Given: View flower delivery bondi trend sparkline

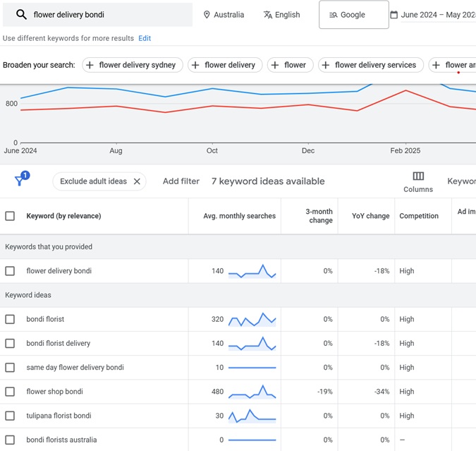Looking at the screenshot, I should [252, 271].
